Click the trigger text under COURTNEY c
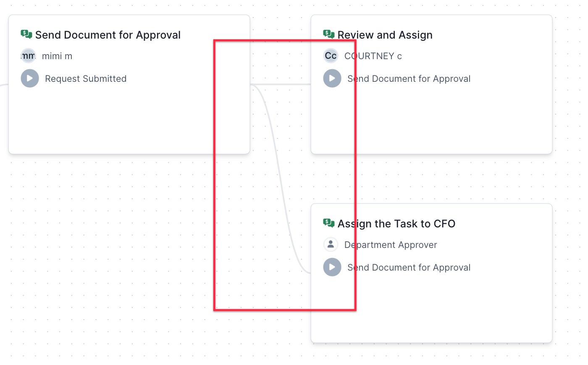The width and height of the screenshot is (588, 365). (409, 78)
